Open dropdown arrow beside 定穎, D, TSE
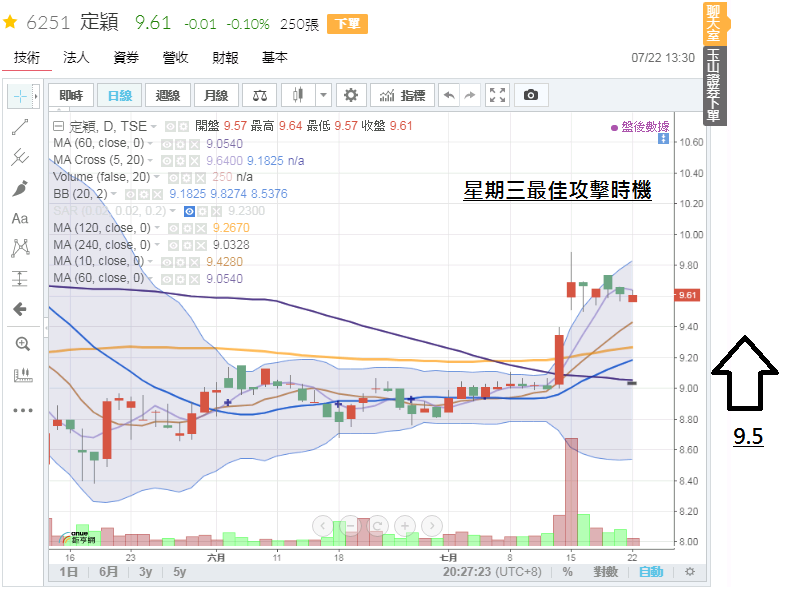The height and width of the screenshot is (600, 805). coord(154,126)
